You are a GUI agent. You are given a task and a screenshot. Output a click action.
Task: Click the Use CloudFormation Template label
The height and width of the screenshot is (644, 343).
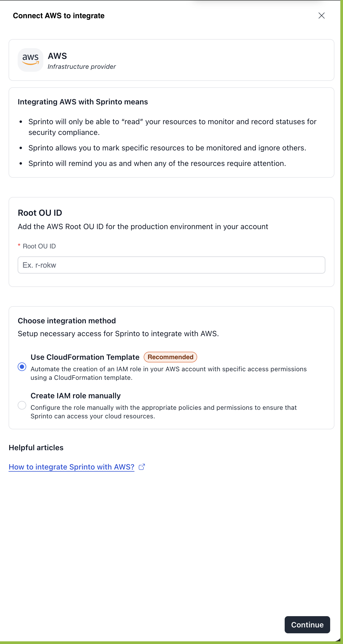click(85, 357)
